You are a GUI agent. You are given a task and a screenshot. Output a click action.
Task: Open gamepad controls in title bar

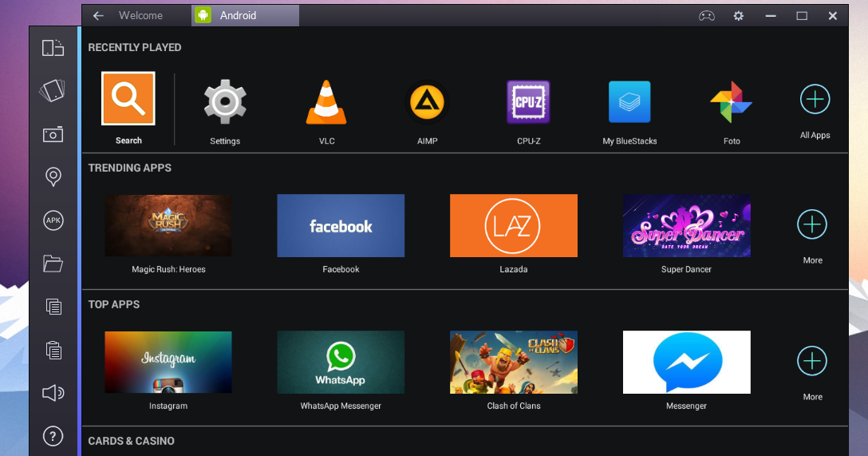tap(706, 16)
